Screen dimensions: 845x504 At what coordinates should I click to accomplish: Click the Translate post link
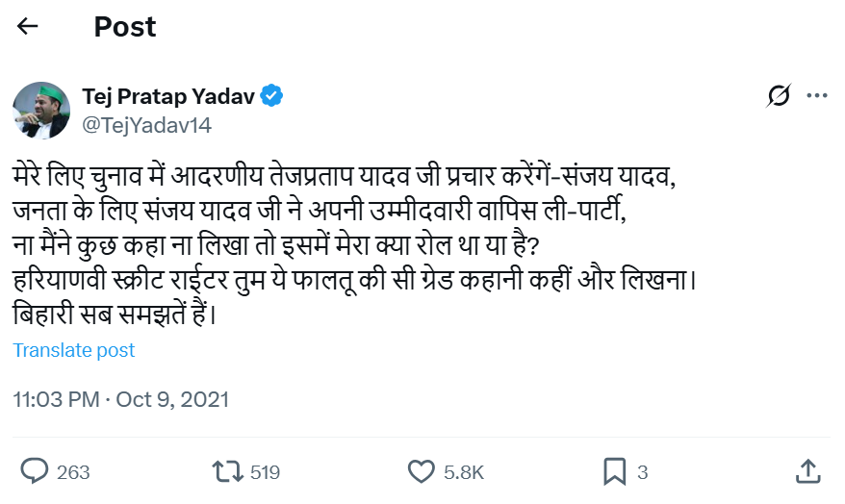74,350
